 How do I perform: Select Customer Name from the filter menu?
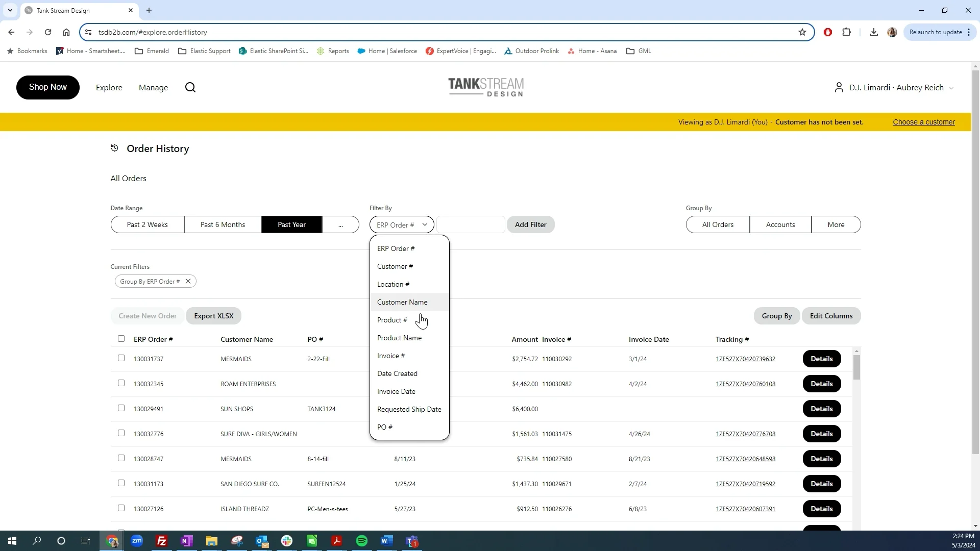[x=402, y=302]
